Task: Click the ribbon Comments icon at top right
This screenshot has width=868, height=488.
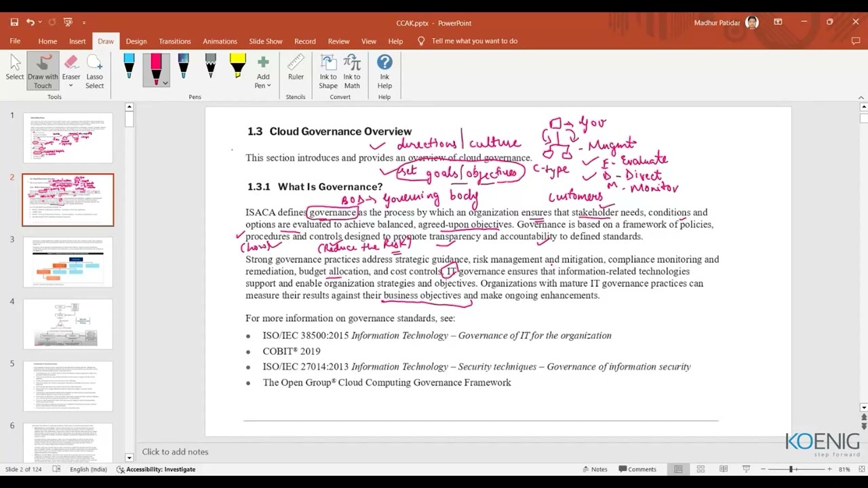Action: pos(855,41)
